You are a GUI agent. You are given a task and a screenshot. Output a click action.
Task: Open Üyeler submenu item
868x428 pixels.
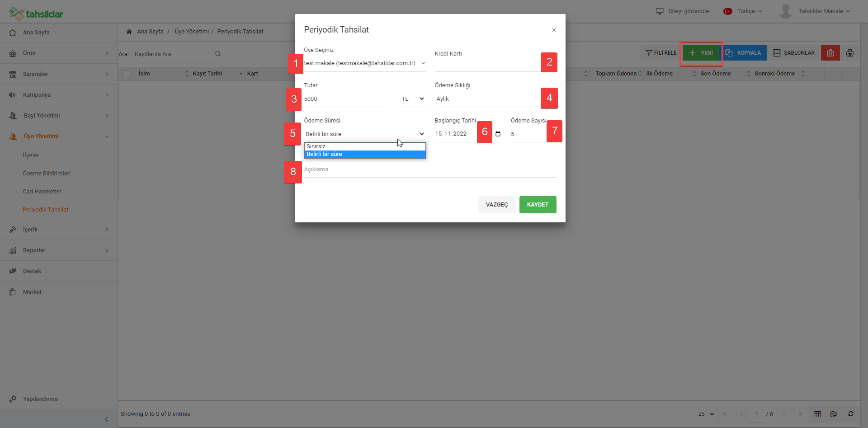pyautogui.click(x=31, y=155)
